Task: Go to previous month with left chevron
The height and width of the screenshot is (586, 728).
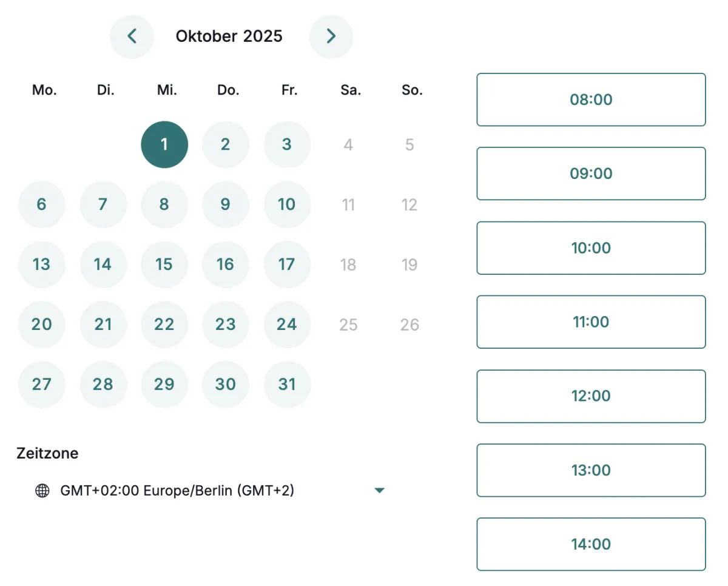Action: [132, 36]
